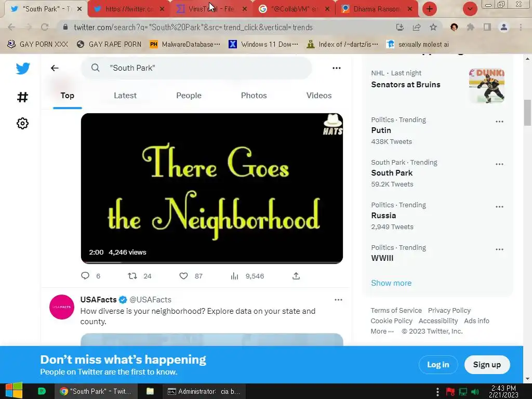Open the Senators at Bruins thumbnail
Image resolution: width=532 pixels, height=399 pixels.
click(486, 86)
